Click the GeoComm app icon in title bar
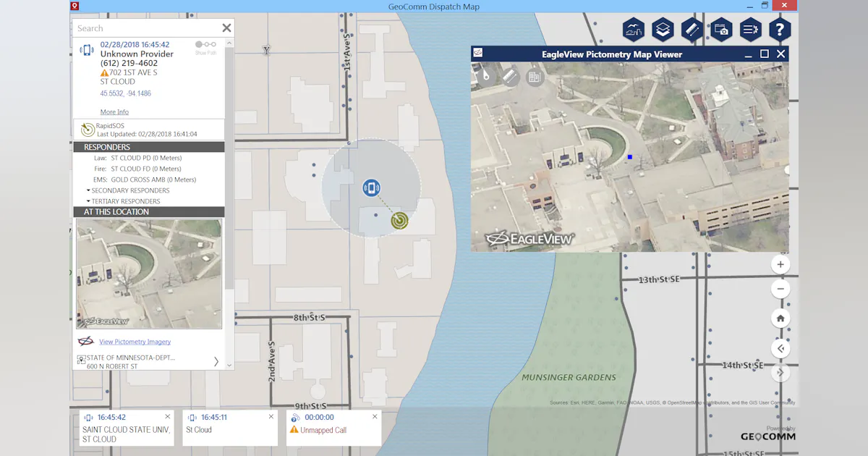The image size is (868, 456). (75, 6)
